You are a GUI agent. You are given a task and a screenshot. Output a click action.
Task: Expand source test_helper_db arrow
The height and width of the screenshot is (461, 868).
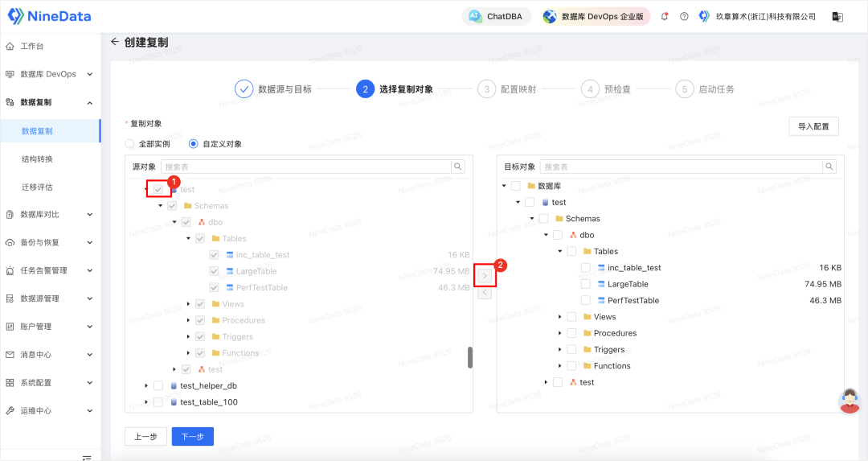tap(146, 385)
